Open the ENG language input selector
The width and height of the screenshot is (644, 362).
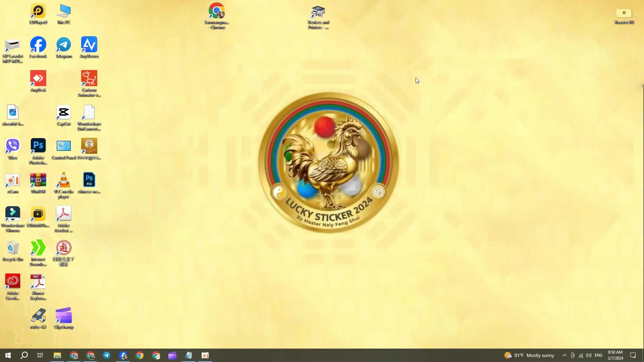click(598, 355)
